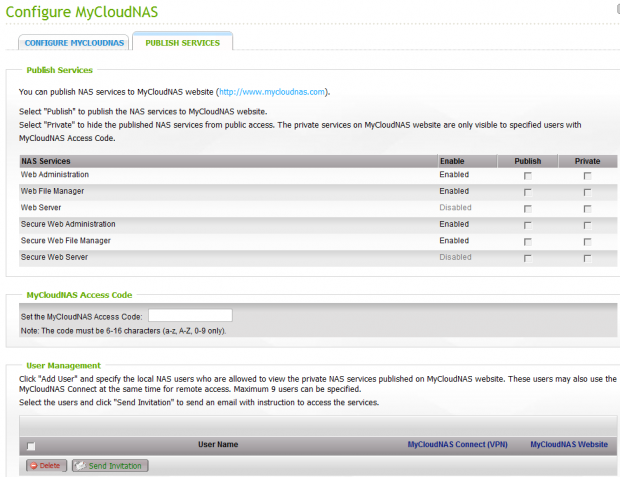Click the Delete user button
This screenshot has height=477, width=620.
46,466
